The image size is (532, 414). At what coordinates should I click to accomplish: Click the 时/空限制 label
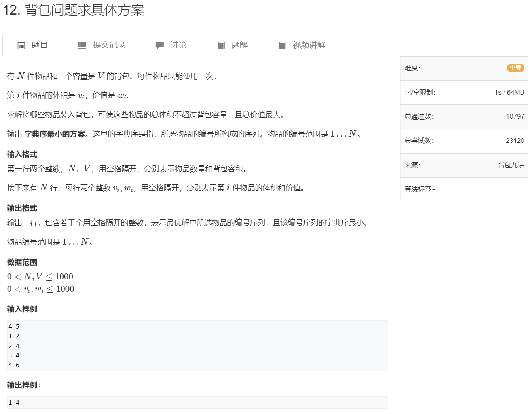(x=420, y=92)
